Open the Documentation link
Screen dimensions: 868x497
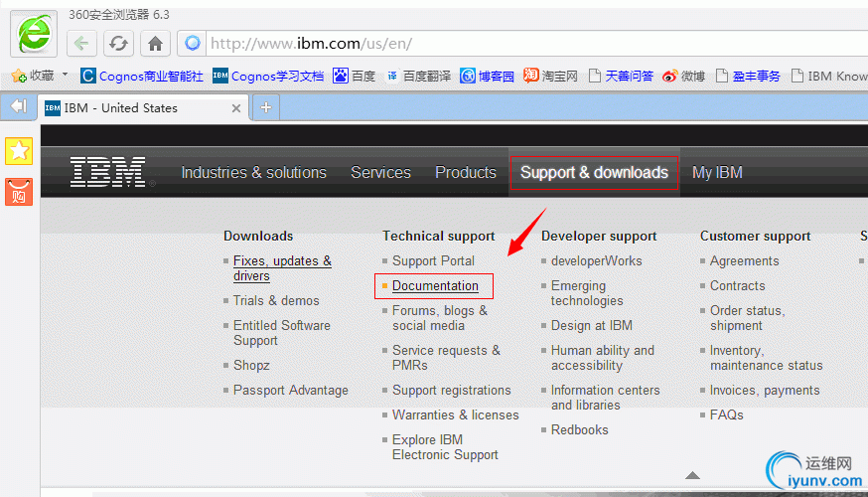click(435, 286)
